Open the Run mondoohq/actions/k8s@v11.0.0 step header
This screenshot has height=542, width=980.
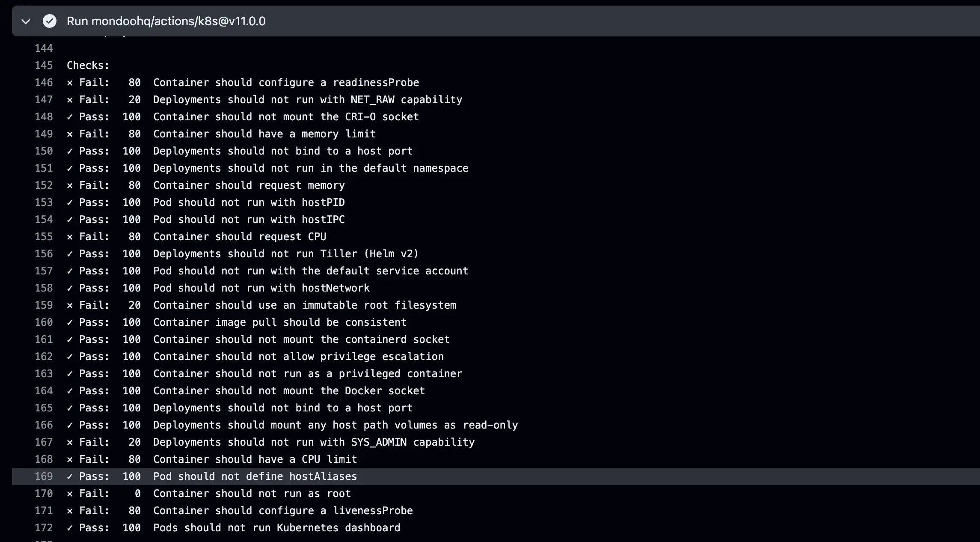click(166, 21)
